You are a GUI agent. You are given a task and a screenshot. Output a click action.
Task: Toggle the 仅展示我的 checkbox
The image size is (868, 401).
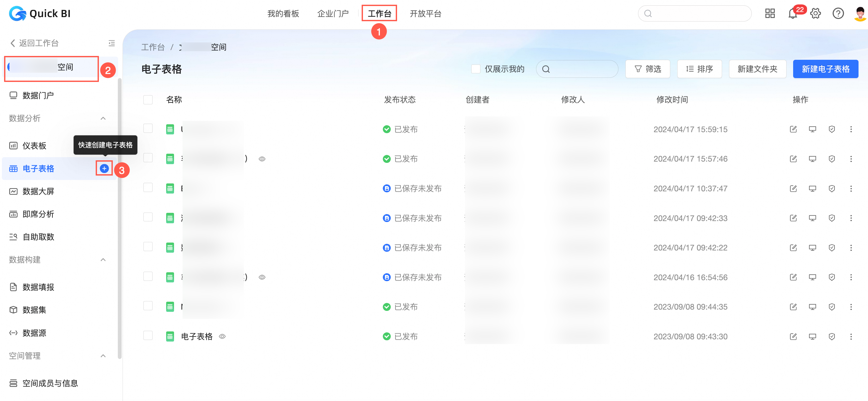(475, 69)
